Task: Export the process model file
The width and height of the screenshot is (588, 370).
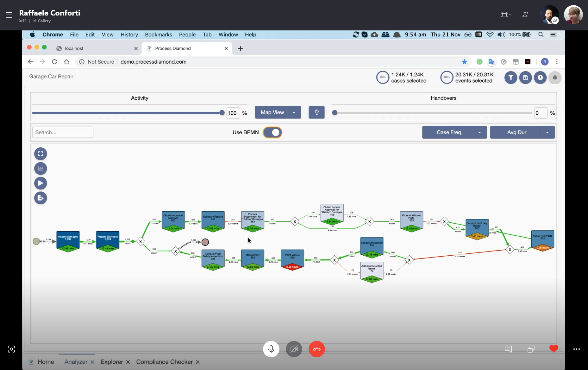Action: [41, 198]
